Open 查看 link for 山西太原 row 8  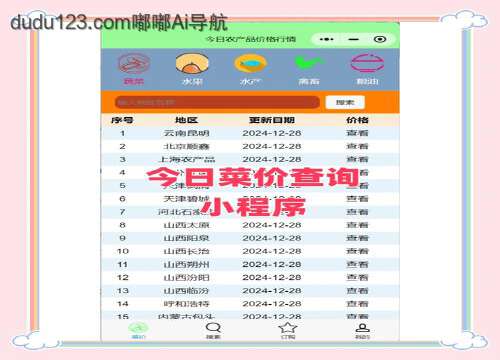click(357, 225)
